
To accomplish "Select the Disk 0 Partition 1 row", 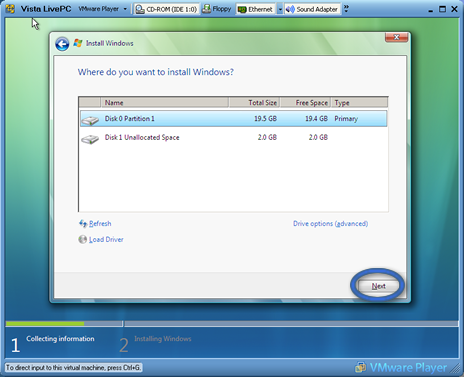I will tap(233, 119).
